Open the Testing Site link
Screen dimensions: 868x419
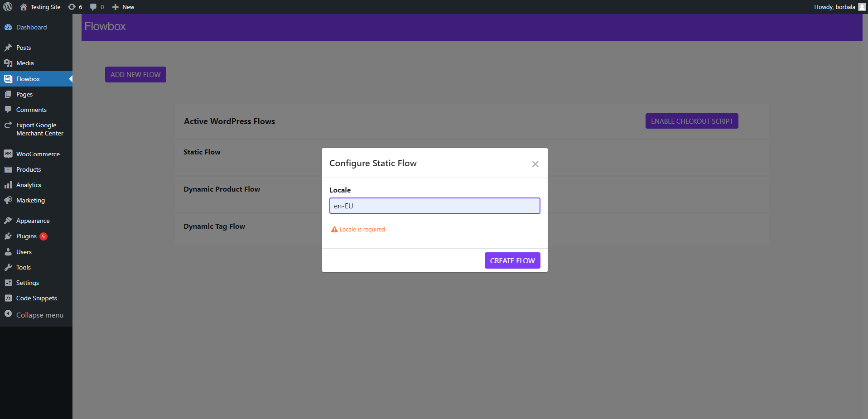pyautogui.click(x=45, y=7)
